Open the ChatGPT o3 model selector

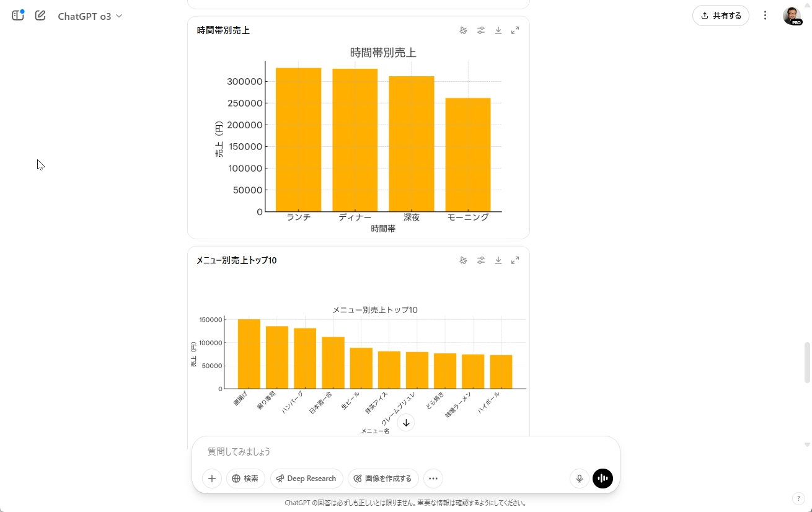point(90,15)
